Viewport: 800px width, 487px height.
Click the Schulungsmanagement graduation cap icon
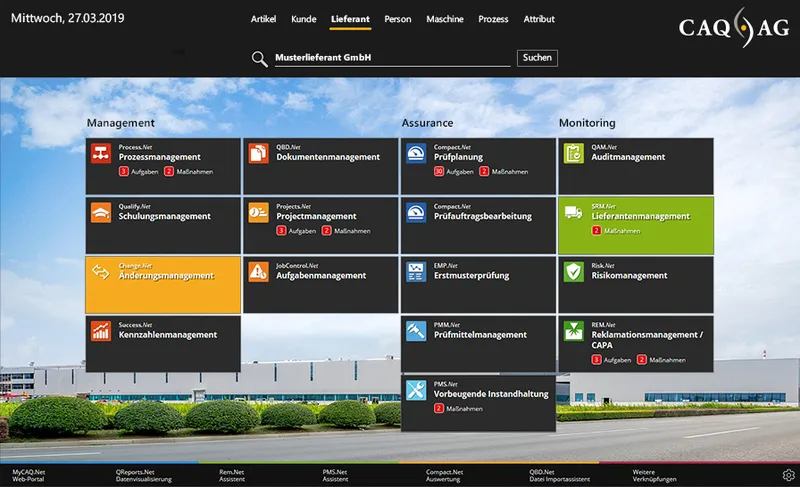pos(101,213)
